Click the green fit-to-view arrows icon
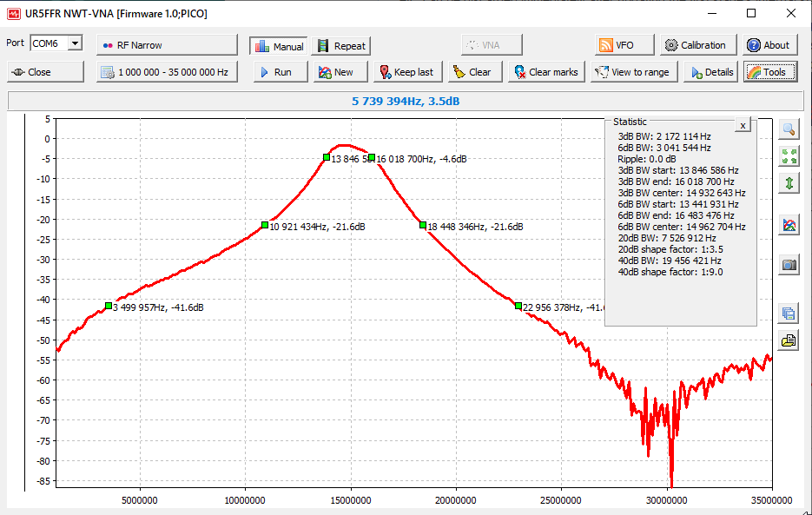The height and width of the screenshot is (515, 812). [789, 156]
